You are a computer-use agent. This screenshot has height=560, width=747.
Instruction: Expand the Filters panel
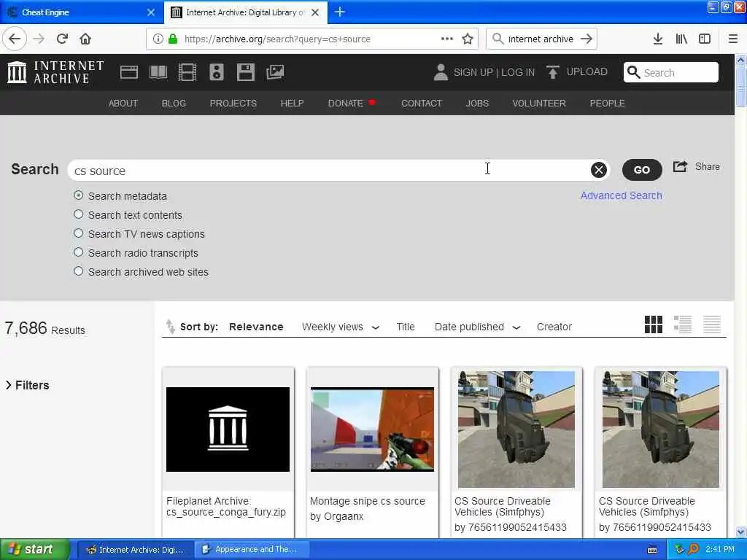28,385
